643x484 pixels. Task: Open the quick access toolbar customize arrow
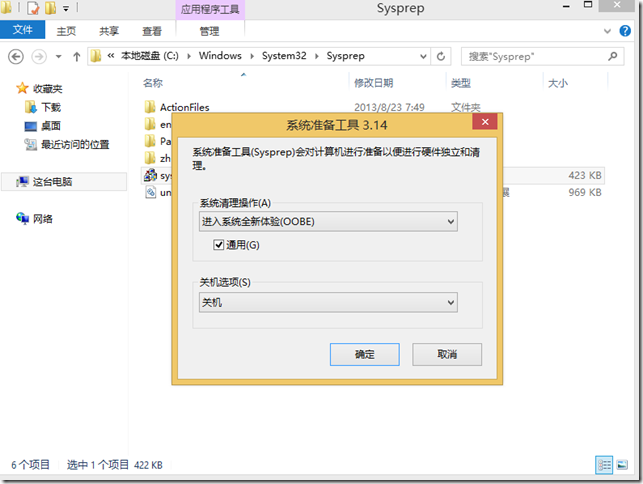66,9
